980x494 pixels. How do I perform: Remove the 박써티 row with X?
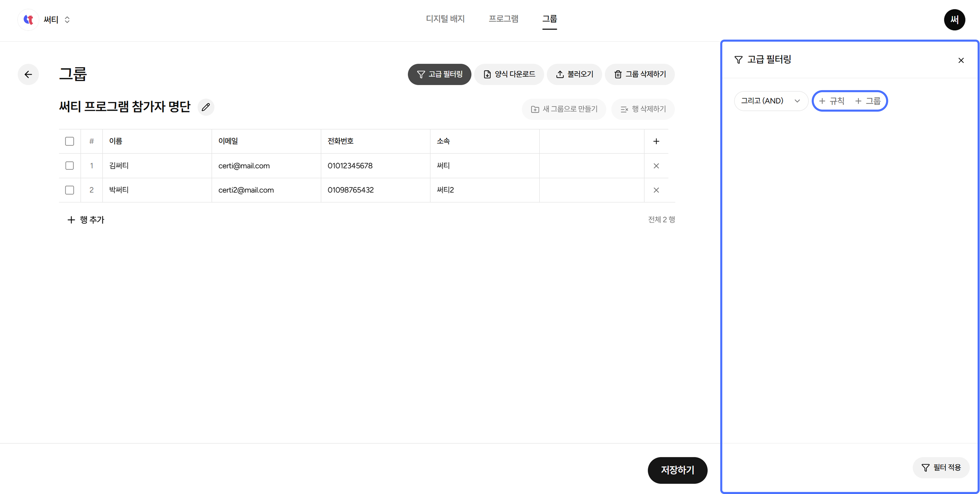click(656, 190)
